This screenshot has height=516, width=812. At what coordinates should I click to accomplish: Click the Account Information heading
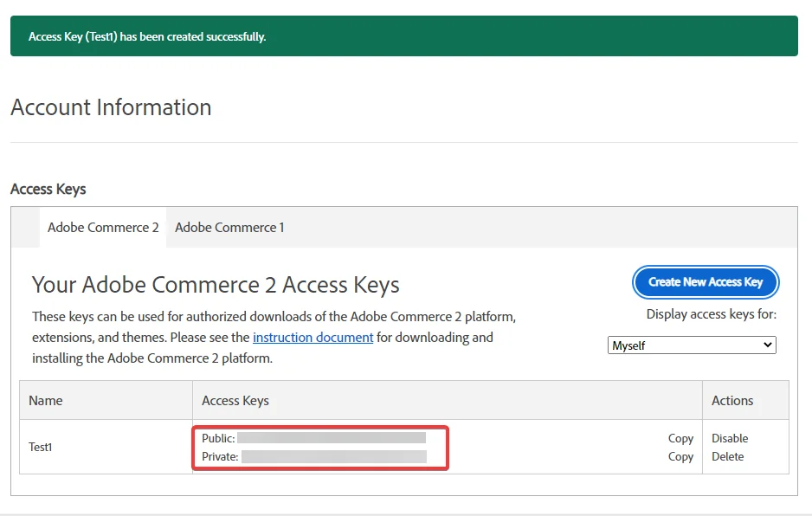112,107
